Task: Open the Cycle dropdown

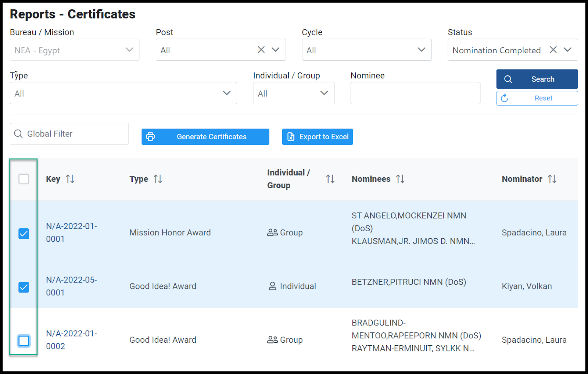Action: (x=367, y=50)
